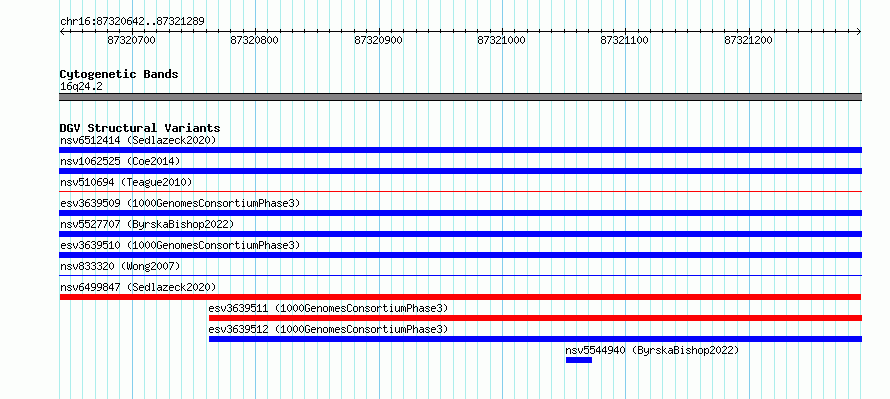
Task: Open esv3639510 (1000GenomesConsortiumPhase3) label
Action: [180, 245]
